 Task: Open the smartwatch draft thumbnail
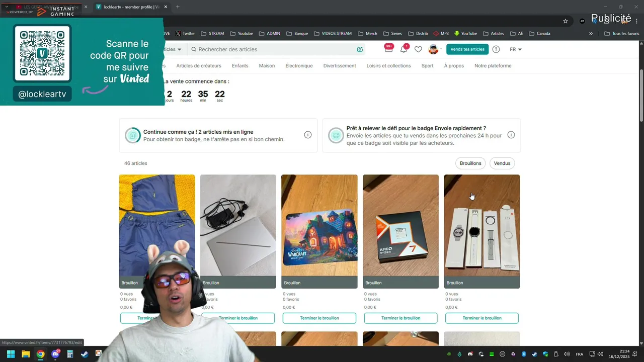(482, 231)
